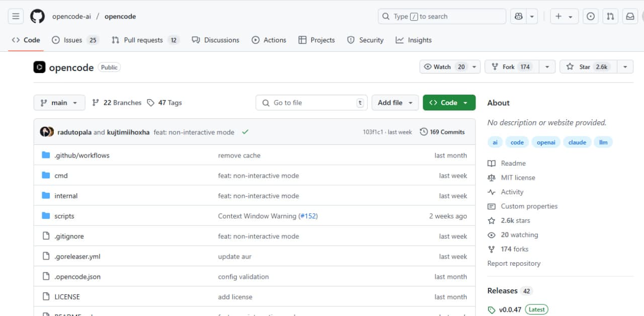Switch to the Discussions tab
This screenshot has height=316, width=644.
215,40
